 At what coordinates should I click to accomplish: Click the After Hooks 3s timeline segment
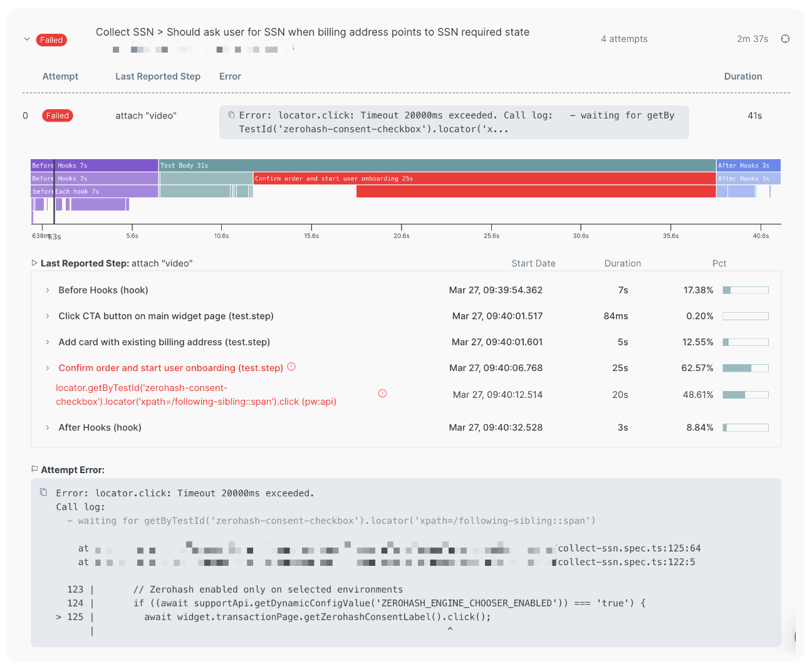[x=748, y=165]
